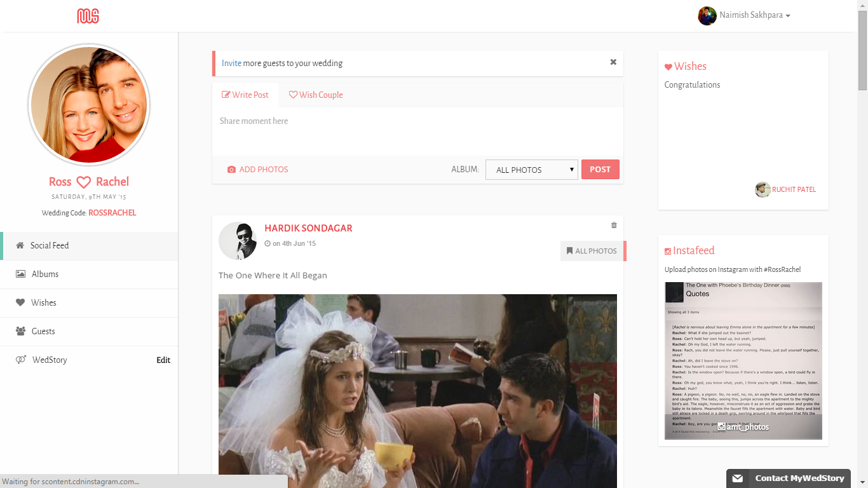
Task: Open Wishes in sidebar menu
Action: (x=89, y=303)
